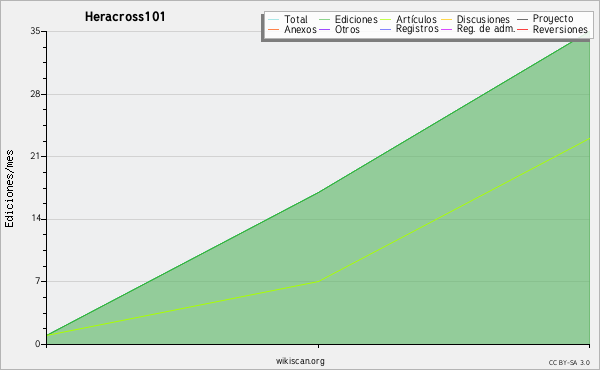The height and width of the screenshot is (370, 600).
Task: Click the chart title Heracross101
Action: 125,16
